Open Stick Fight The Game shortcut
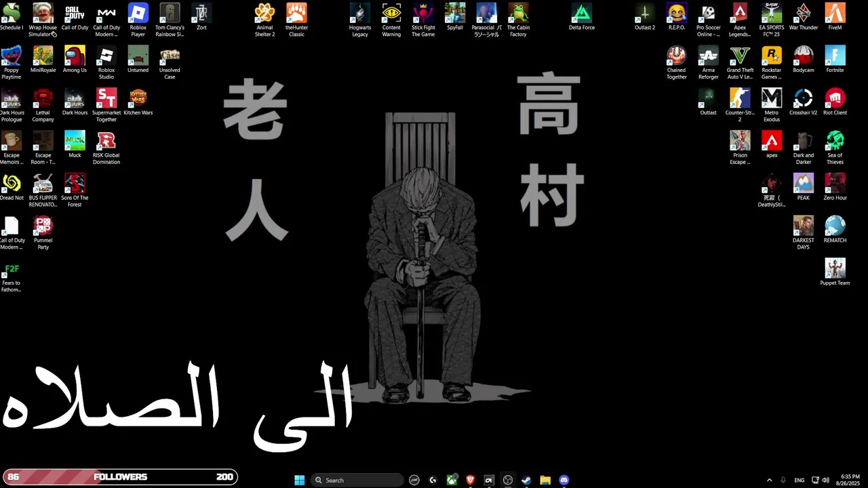 point(423,20)
